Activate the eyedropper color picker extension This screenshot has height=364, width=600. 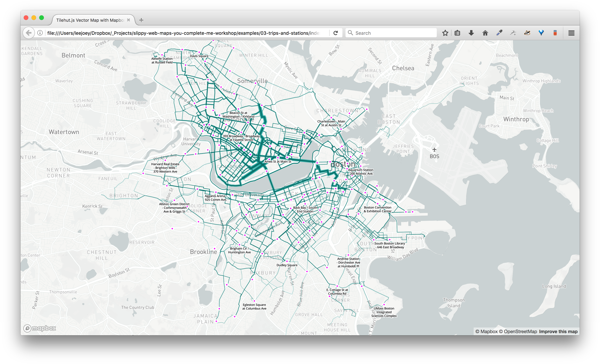pos(499,33)
